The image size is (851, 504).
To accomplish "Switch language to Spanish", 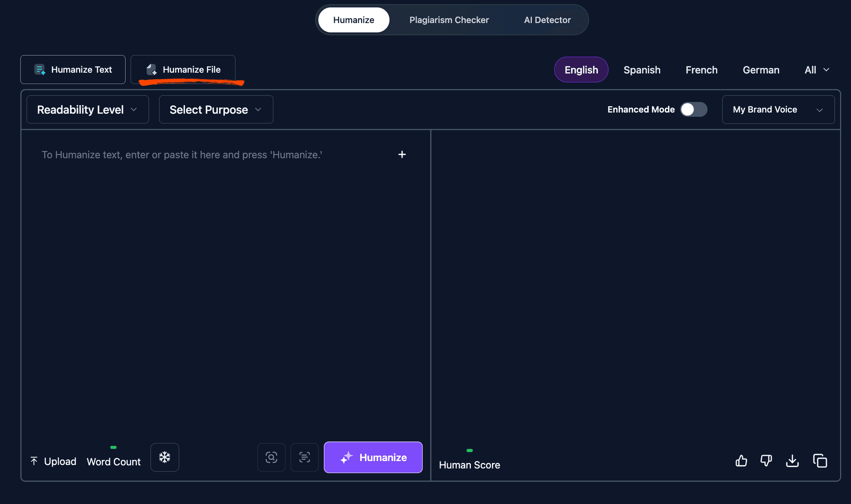I will pos(642,69).
